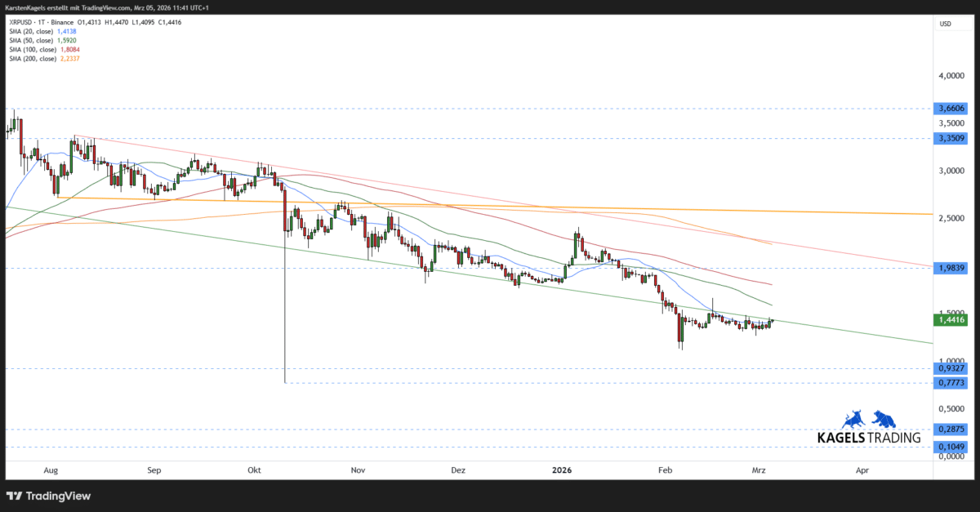Image resolution: width=980 pixels, height=512 pixels.
Task: Click the TradingView text link at bottom
Action: 57,496
